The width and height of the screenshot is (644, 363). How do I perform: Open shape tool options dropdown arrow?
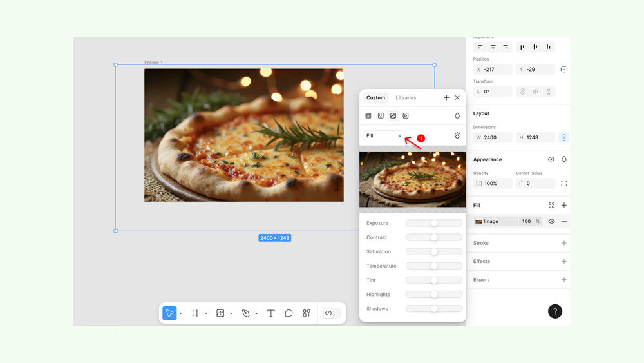click(231, 313)
